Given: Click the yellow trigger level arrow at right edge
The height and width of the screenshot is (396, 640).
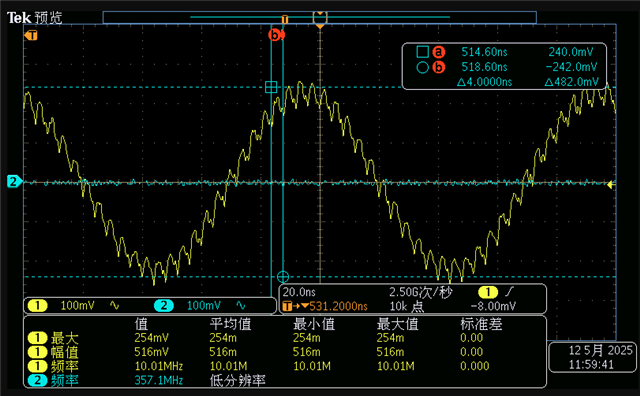Looking at the screenshot, I should 611,185.
